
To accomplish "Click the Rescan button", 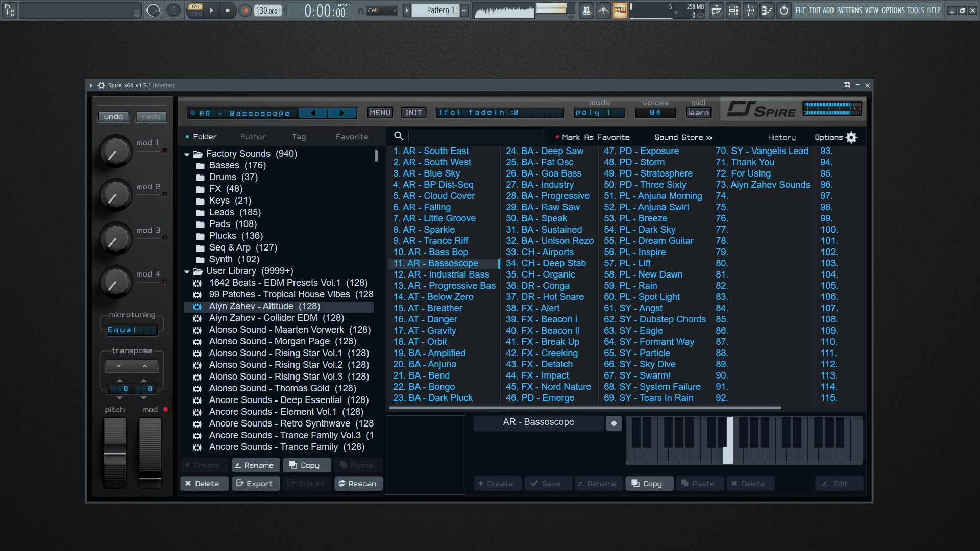I will point(358,484).
